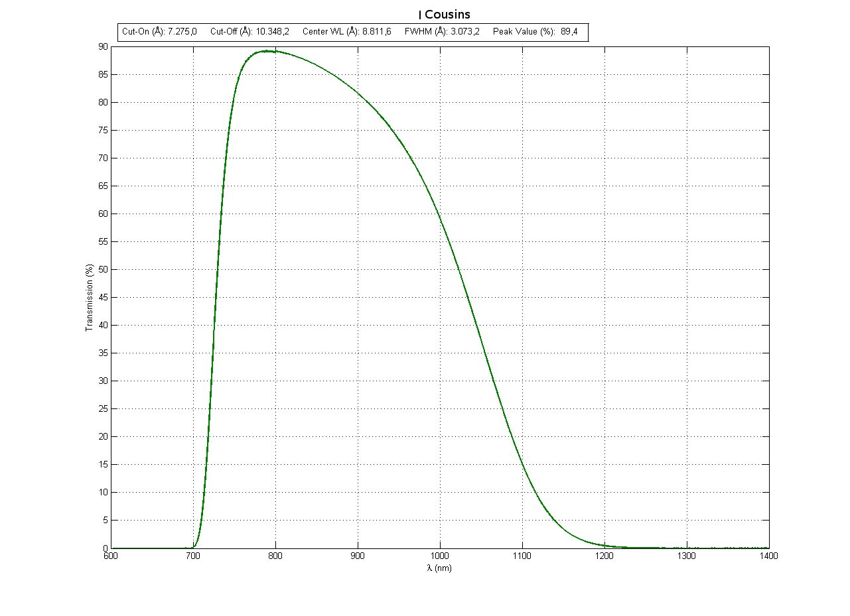Click y-axis tick label 5
Image resolution: width=850 pixels, height=616 pixels.
click(106, 520)
